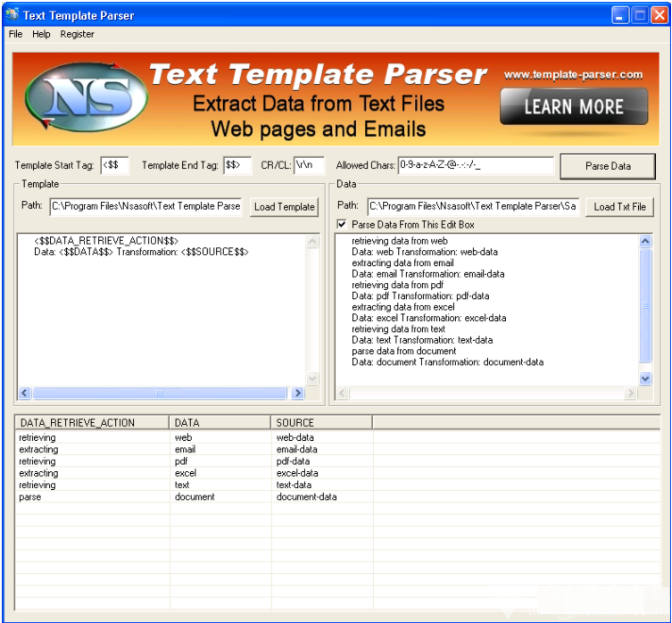Open the Help menu

point(41,34)
